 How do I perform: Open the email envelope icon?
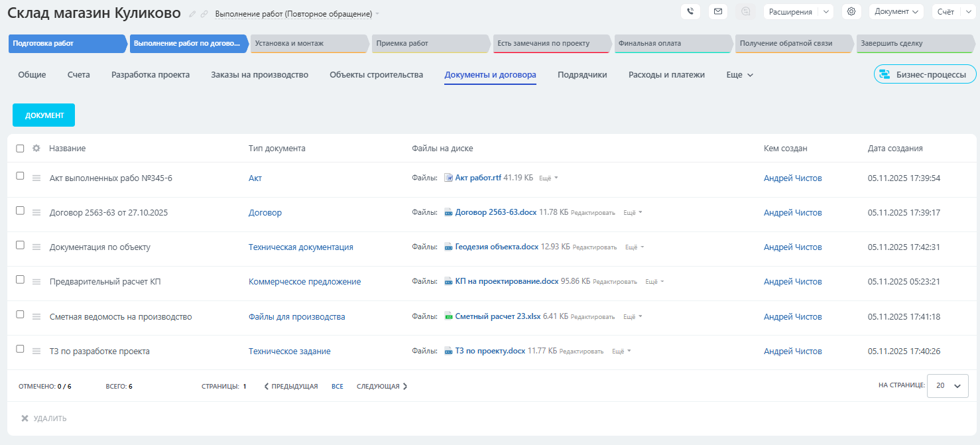pos(717,11)
